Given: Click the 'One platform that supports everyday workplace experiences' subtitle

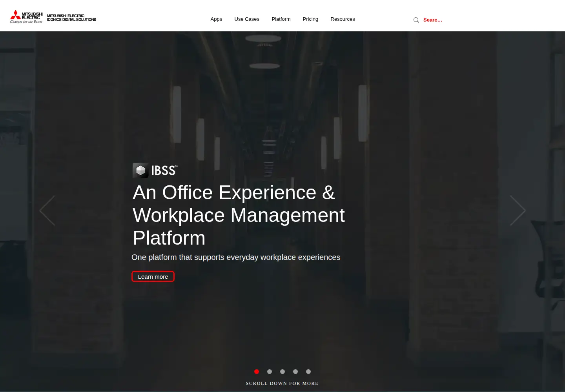Looking at the screenshot, I should point(236,257).
